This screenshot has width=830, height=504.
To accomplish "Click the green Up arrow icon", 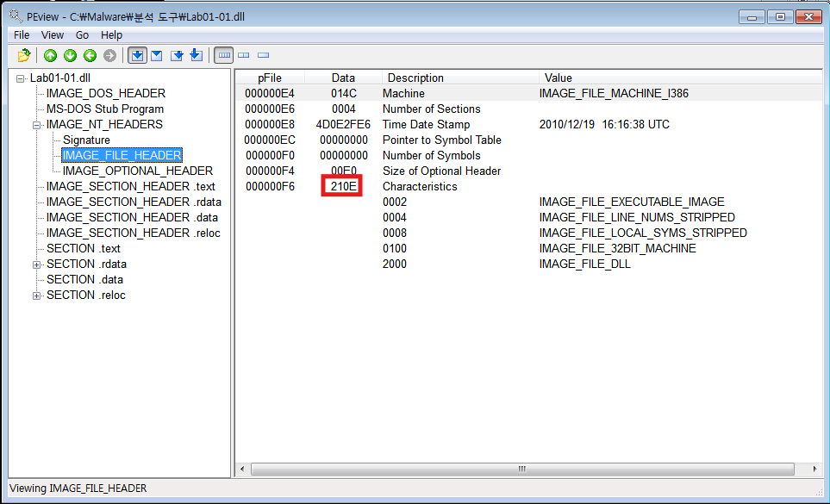I will 50,55.
